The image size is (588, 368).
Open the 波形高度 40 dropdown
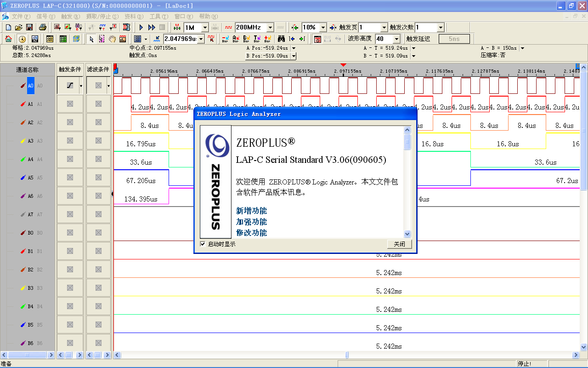click(x=396, y=39)
